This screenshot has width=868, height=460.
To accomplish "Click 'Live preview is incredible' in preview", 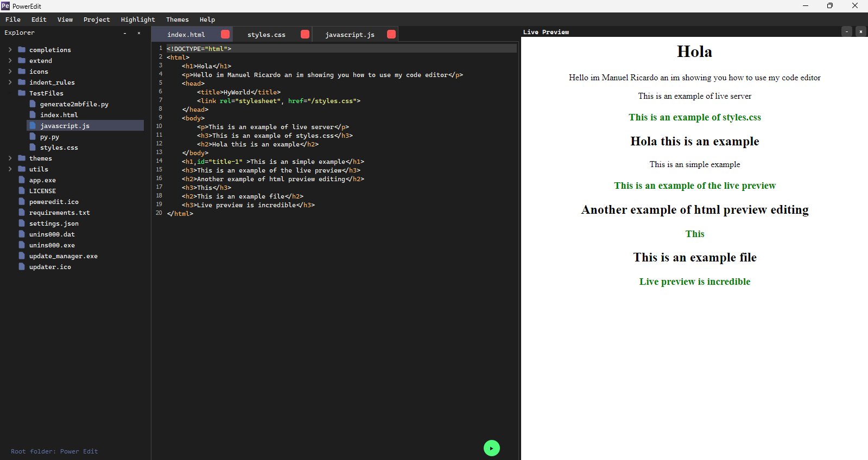I will pos(694,282).
